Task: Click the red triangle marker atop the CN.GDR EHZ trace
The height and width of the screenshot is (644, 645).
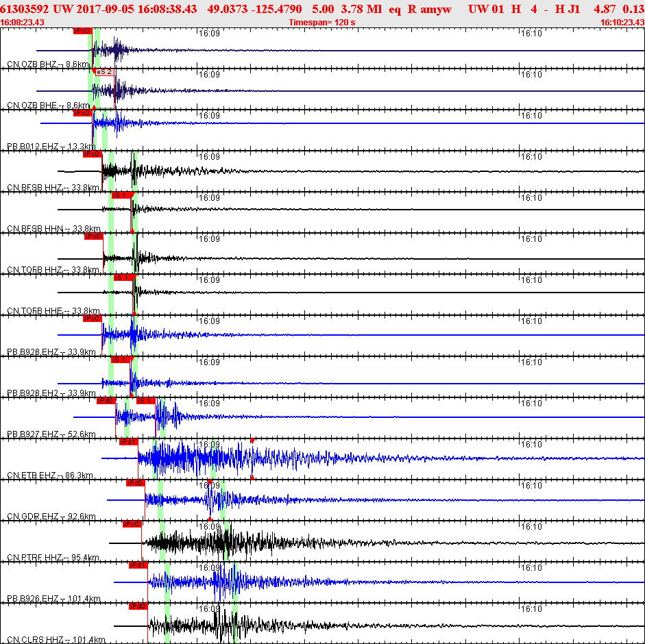Action: (209, 482)
